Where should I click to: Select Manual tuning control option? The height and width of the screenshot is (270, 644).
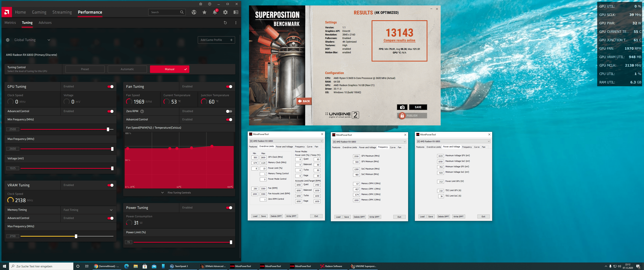coord(169,69)
